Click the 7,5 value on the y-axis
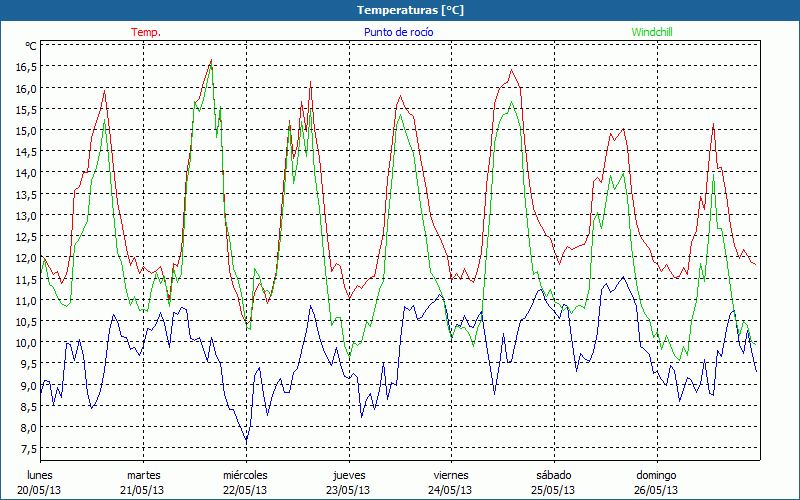 (x=26, y=449)
